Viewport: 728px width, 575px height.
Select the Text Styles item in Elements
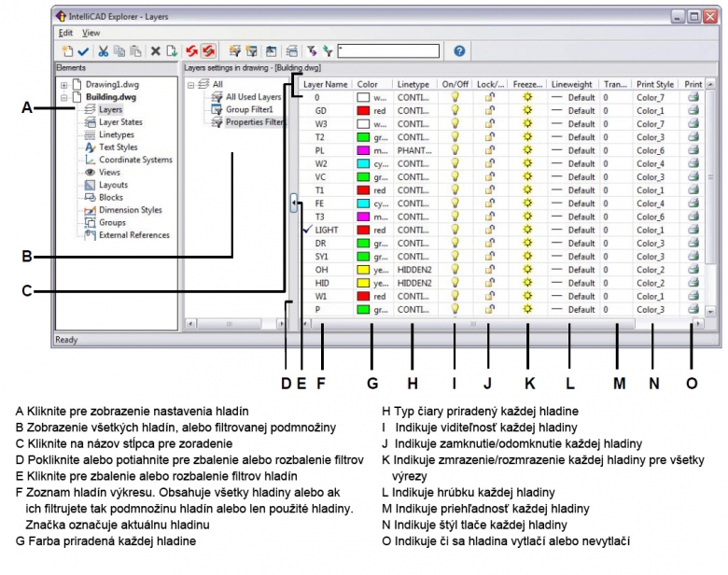(x=118, y=147)
